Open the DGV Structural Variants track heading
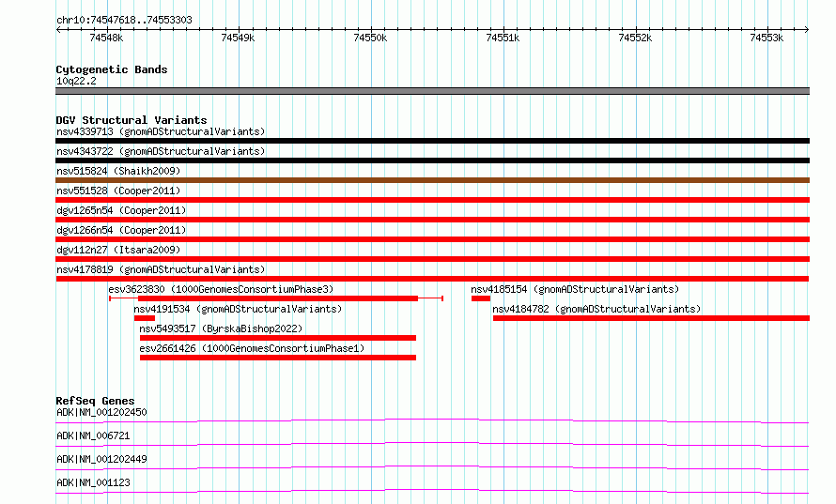836x504 pixels. click(132, 120)
